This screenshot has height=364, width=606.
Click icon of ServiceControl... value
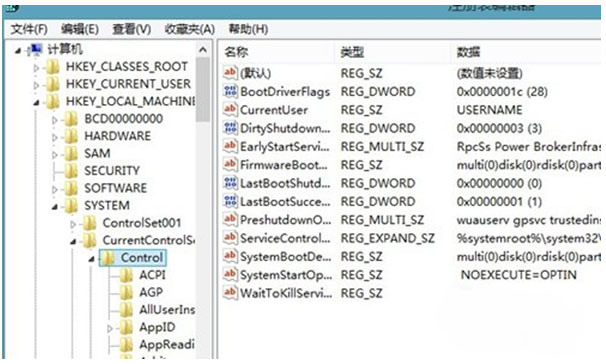[x=230, y=237]
